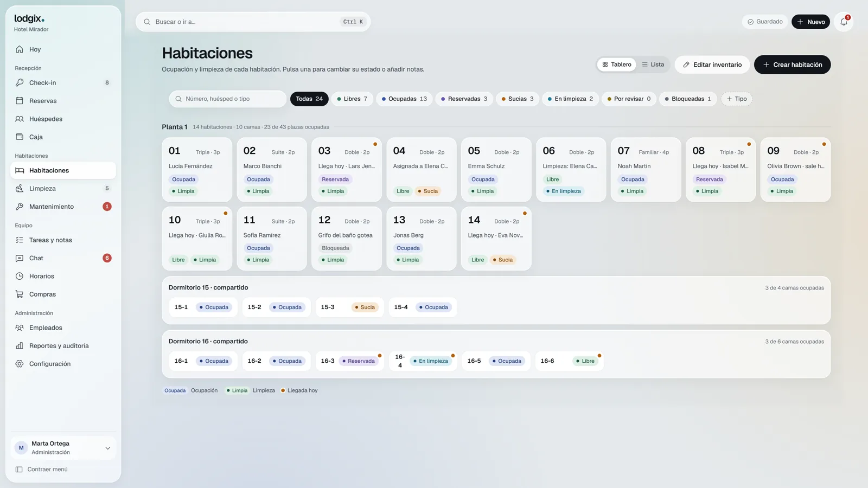
Task: Click the Guardado status button
Action: 765,22
